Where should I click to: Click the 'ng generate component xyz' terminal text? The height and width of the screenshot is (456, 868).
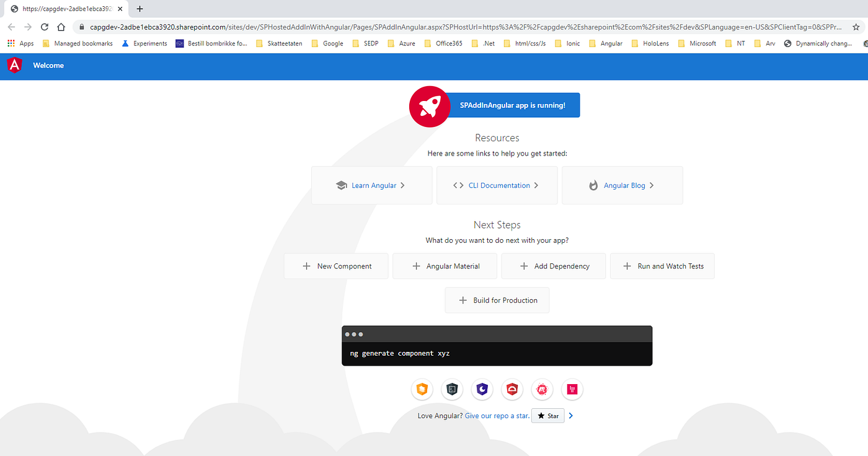[400, 353]
